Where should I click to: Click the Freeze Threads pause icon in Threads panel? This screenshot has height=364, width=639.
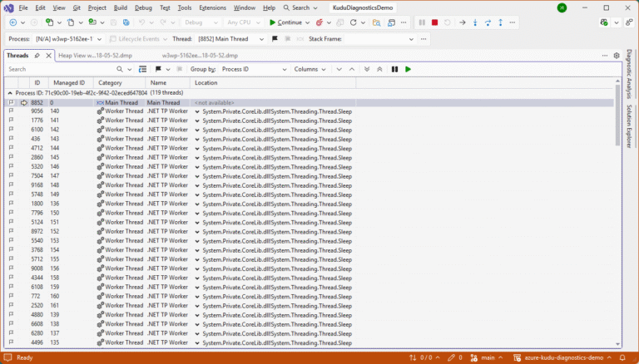click(394, 69)
